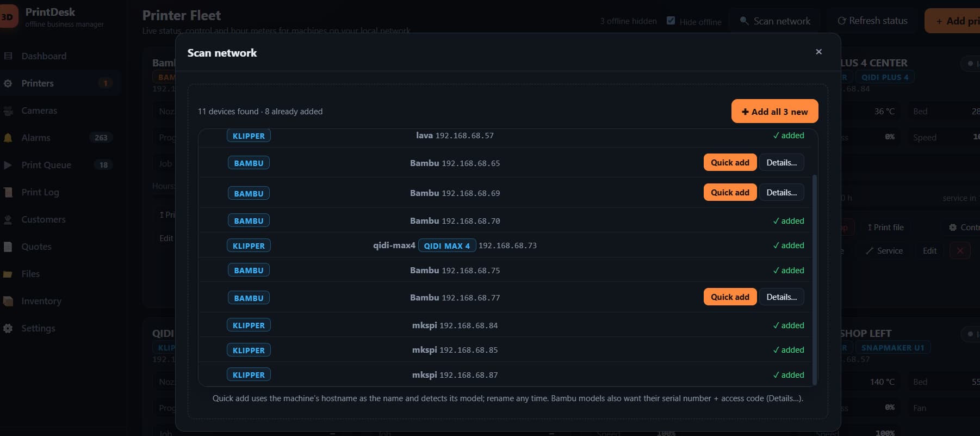The width and height of the screenshot is (980, 436).
Task: Open Dashboard from the sidebar
Action: pos(44,56)
